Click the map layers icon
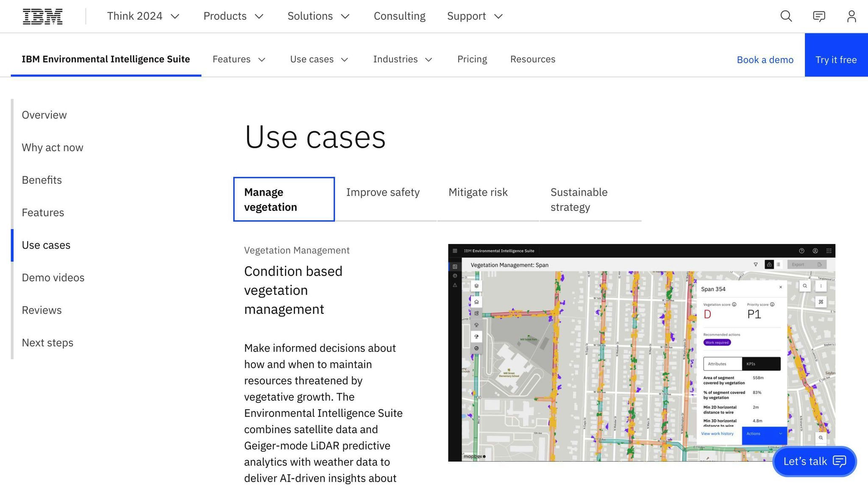Image resolution: width=868 pixels, height=488 pixels. click(476, 286)
